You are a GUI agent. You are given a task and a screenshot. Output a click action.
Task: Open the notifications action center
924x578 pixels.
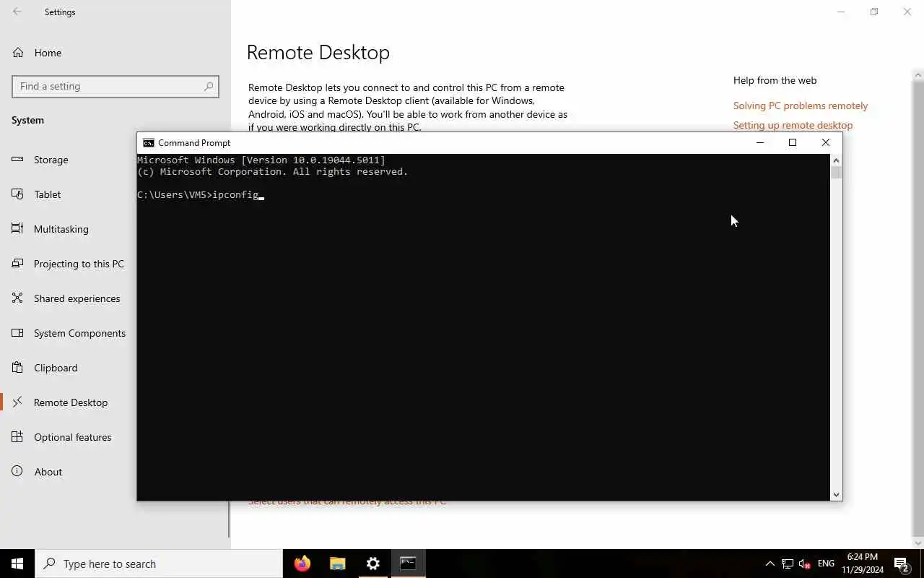[902, 564]
